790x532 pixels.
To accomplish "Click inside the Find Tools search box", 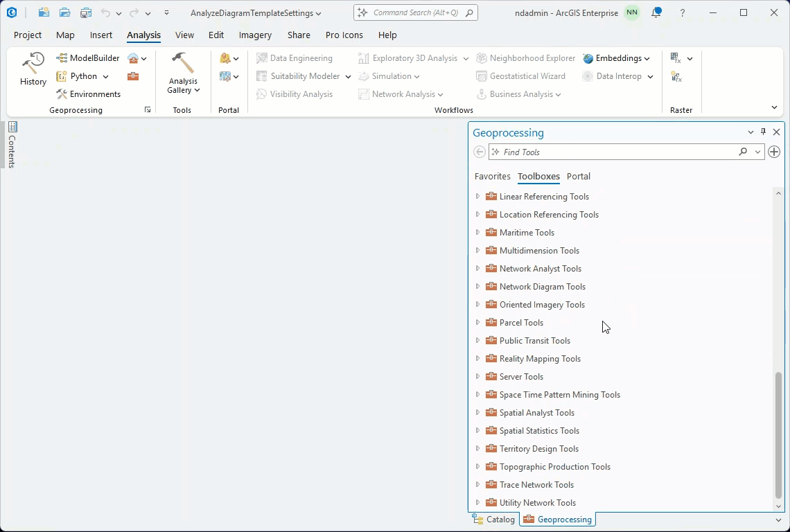I will 610,152.
